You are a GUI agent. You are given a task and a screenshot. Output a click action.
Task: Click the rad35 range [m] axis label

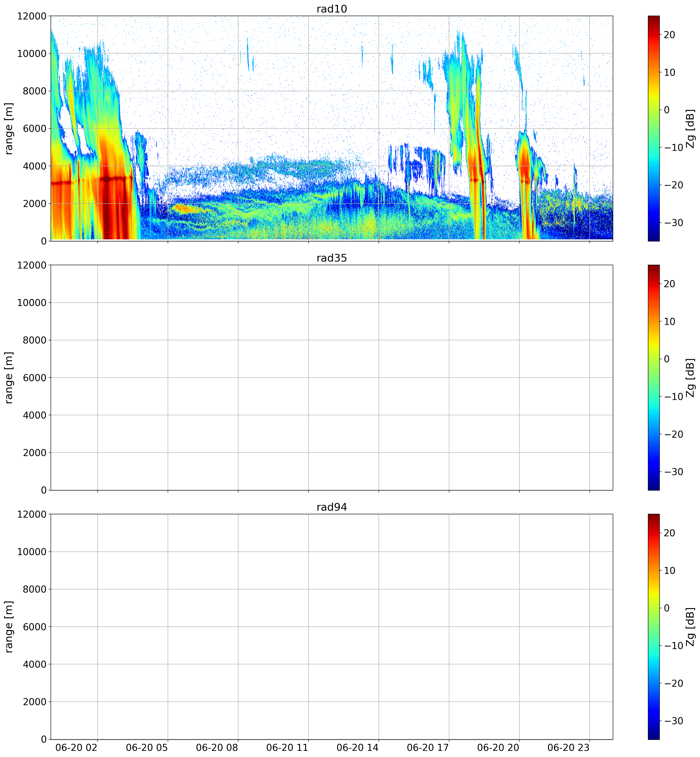[x=9, y=377]
